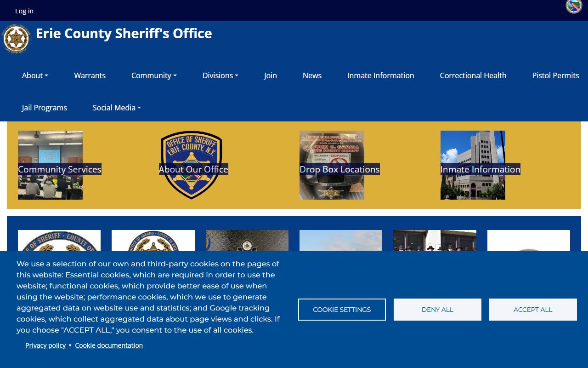The width and height of the screenshot is (588, 368).
Task: Expand the Social Media dropdown
Action: click(x=117, y=108)
